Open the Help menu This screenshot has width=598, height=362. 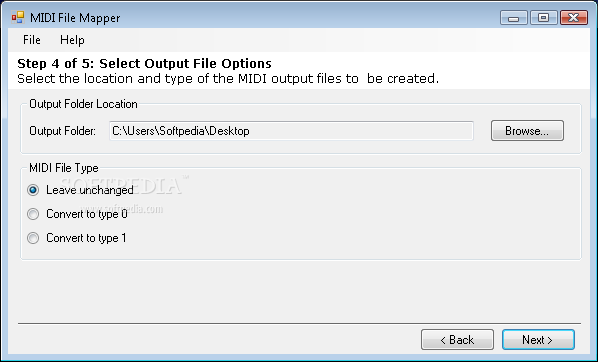[72, 40]
